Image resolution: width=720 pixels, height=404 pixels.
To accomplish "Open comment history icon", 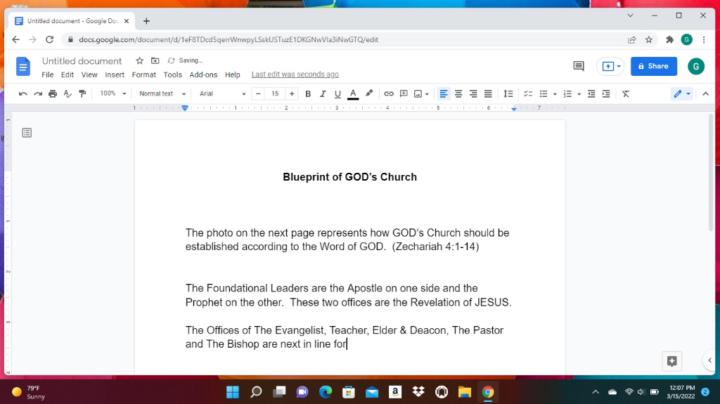I will [x=578, y=66].
